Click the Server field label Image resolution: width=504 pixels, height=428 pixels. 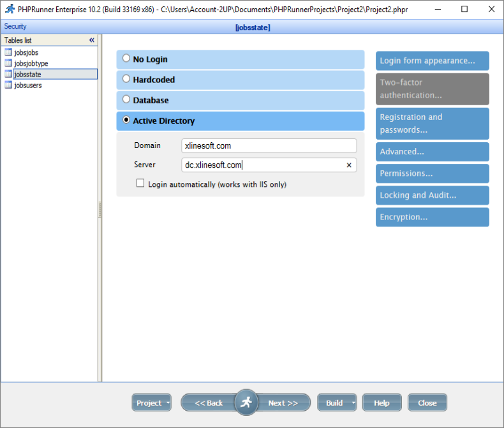coord(145,165)
